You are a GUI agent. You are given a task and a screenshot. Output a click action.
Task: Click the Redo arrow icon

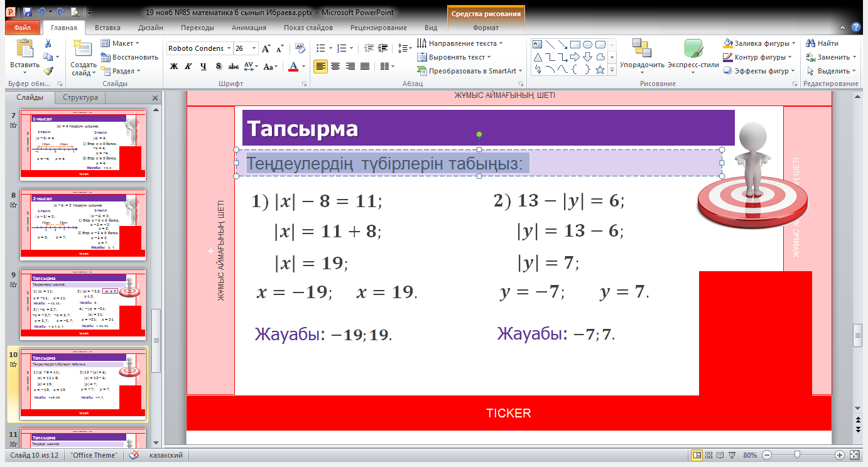(61, 12)
